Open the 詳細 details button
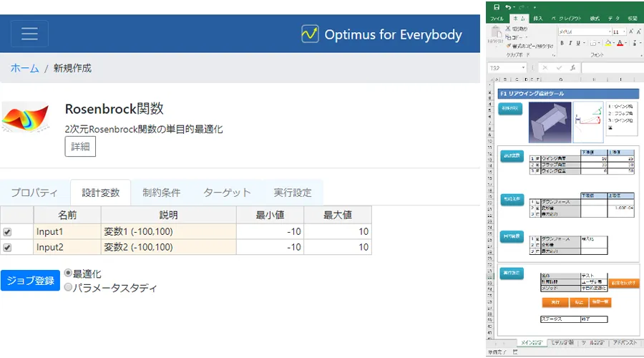The height and width of the screenshot is (358, 644). pyautogui.click(x=80, y=147)
